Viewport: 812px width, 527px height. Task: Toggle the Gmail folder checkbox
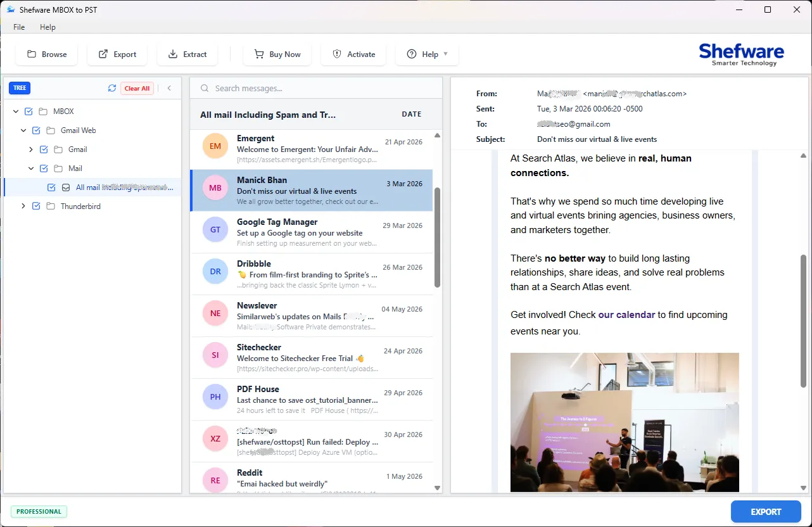(x=44, y=149)
